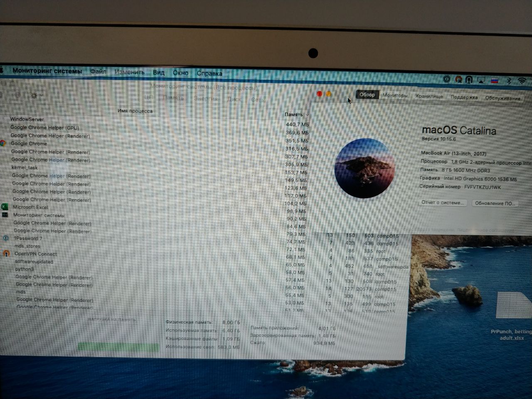The width and height of the screenshot is (532, 399).
Task: Open the 1Password menu bar icon
Action: click(447, 79)
